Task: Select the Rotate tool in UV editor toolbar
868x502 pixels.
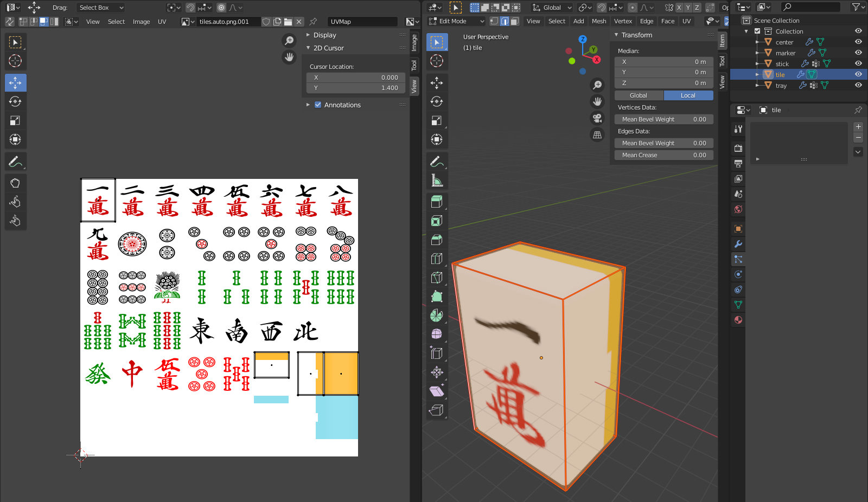Action: coord(15,101)
